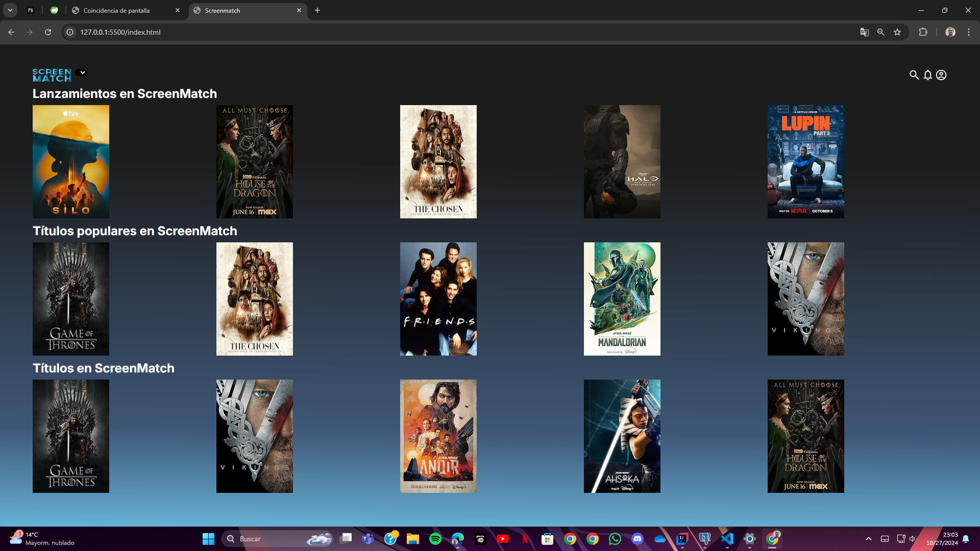Select the Friends poster
The height and width of the screenshot is (551, 980).
tap(438, 299)
